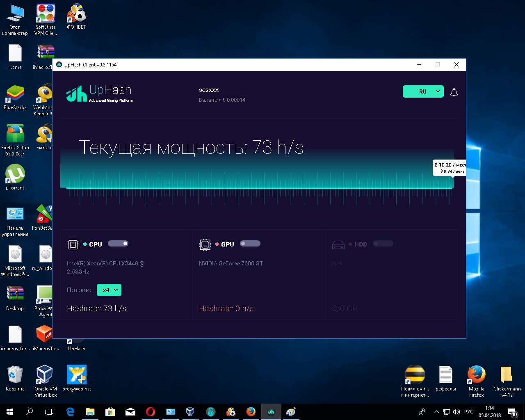Select the Clickermann v4.12 folder icon
Image resolution: width=525 pixels, height=420 pixels.
pyautogui.click(x=507, y=381)
